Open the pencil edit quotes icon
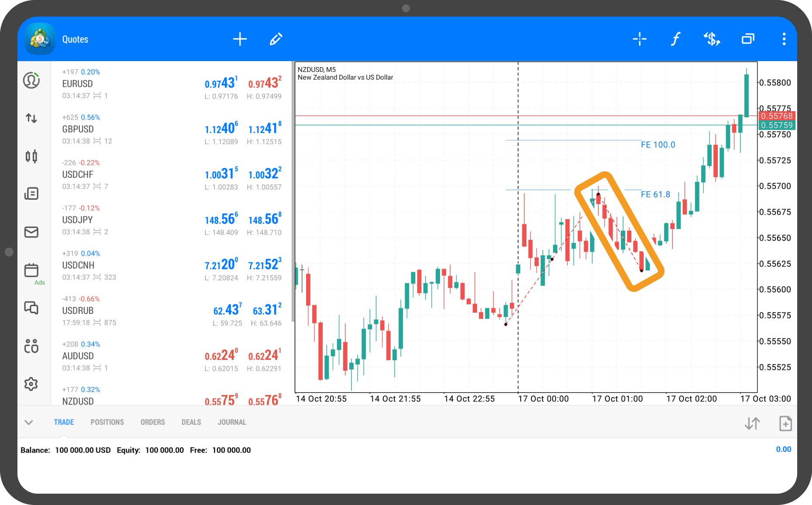 [276, 39]
